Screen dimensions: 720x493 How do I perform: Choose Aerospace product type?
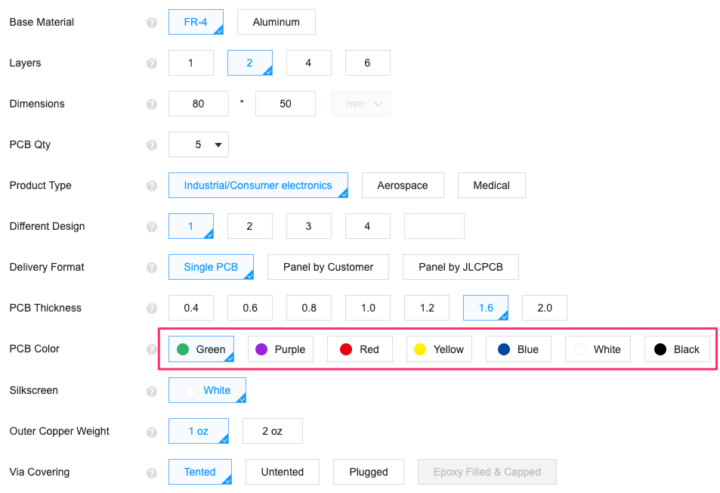click(x=402, y=186)
